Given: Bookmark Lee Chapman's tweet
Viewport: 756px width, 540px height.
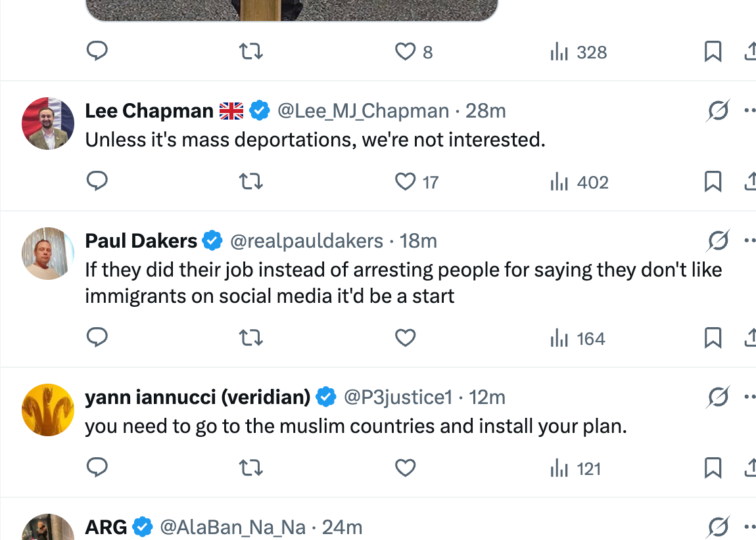Looking at the screenshot, I should pos(713,181).
